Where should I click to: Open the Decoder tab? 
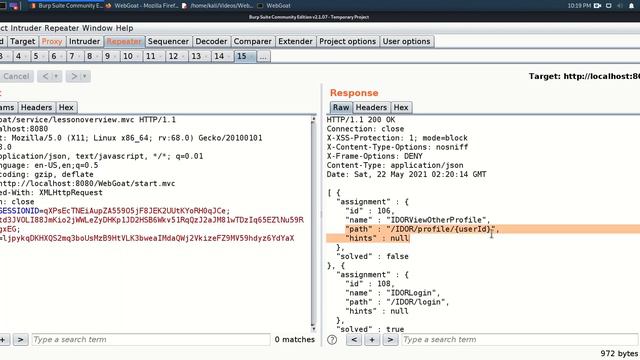(x=211, y=41)
